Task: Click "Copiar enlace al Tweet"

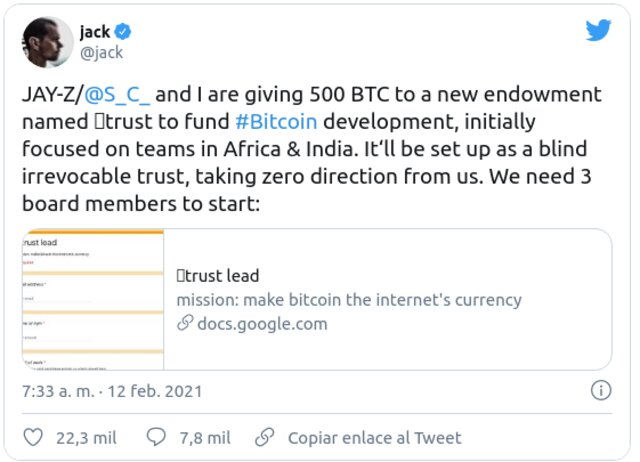Action: pyautogui.click(x=374, y=438)
